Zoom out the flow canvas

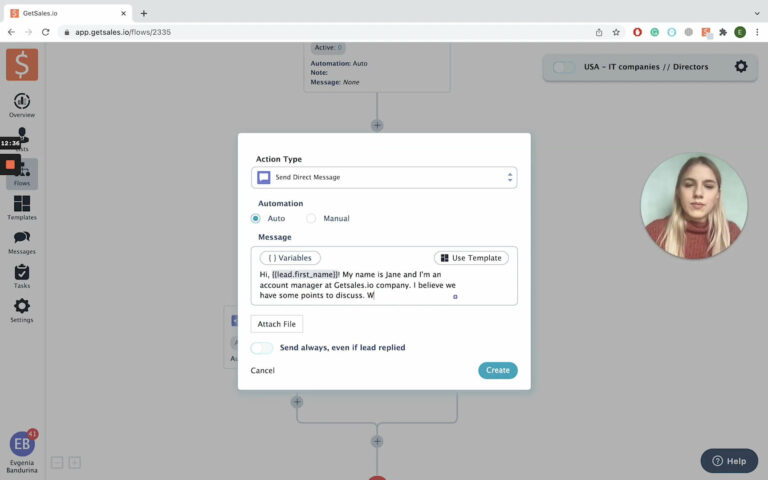[x=57, y=462]
